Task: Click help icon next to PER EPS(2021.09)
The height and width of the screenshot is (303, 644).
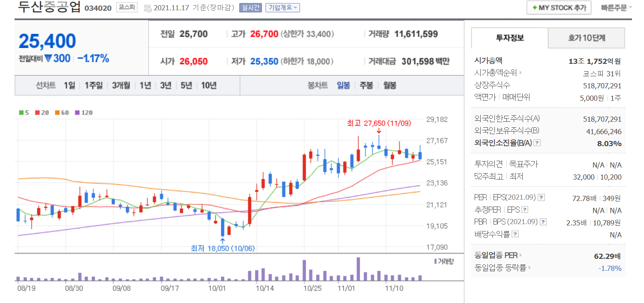Action: click(542, 198)
